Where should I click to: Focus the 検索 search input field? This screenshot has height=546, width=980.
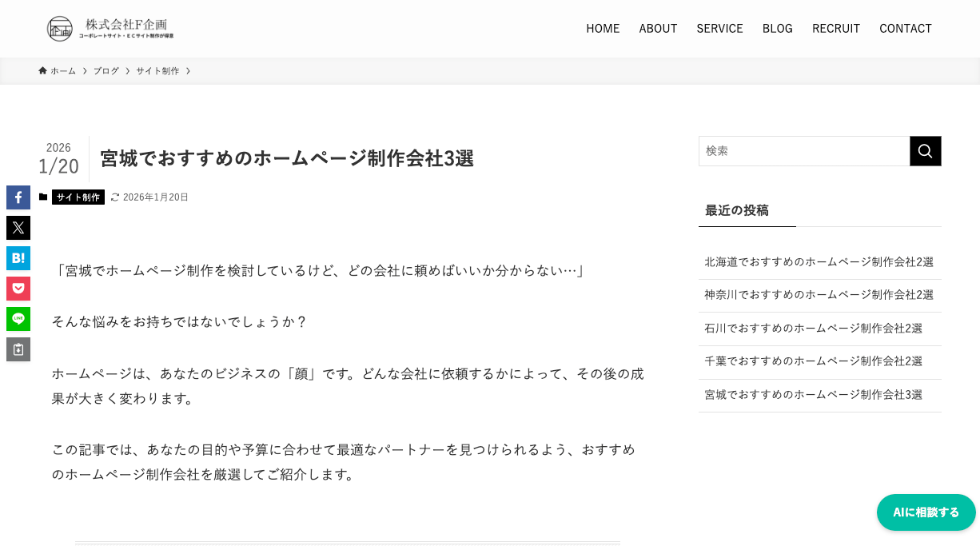tap(803, 151)
